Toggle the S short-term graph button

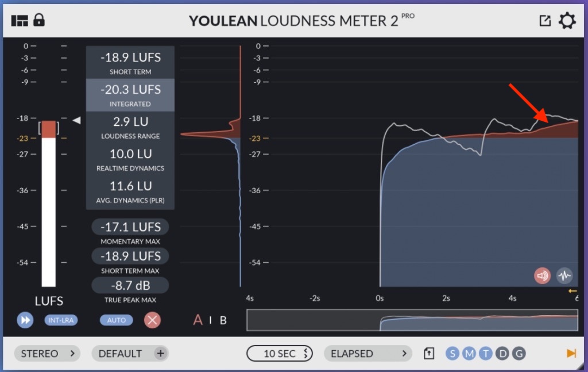[x=452, y=354]
